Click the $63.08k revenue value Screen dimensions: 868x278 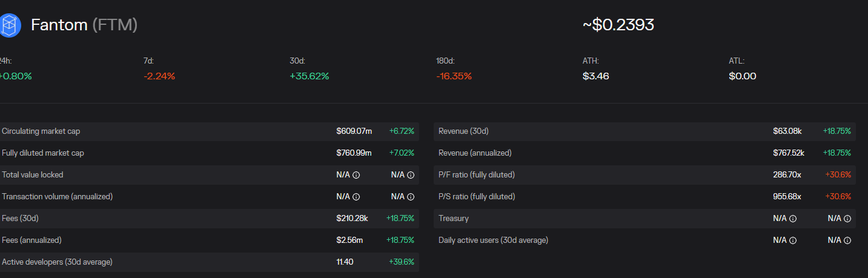tap(789, 131)
